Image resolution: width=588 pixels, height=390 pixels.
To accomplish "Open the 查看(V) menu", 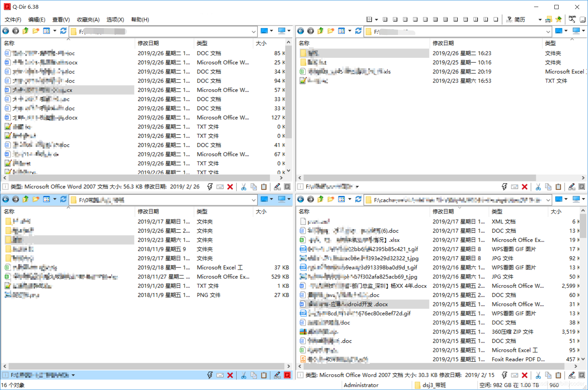I will pyautogui.click(x=61, y=20).
